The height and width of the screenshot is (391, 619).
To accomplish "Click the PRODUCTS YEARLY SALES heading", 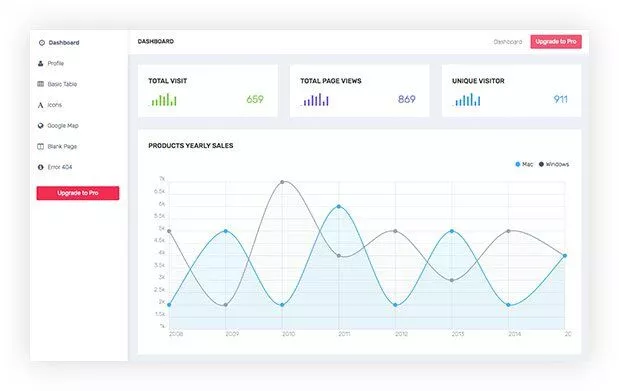I will [x=191, y=146].
